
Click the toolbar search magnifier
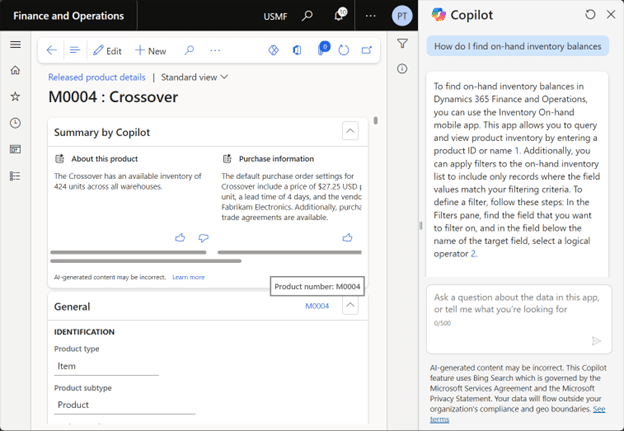(189, 51)
